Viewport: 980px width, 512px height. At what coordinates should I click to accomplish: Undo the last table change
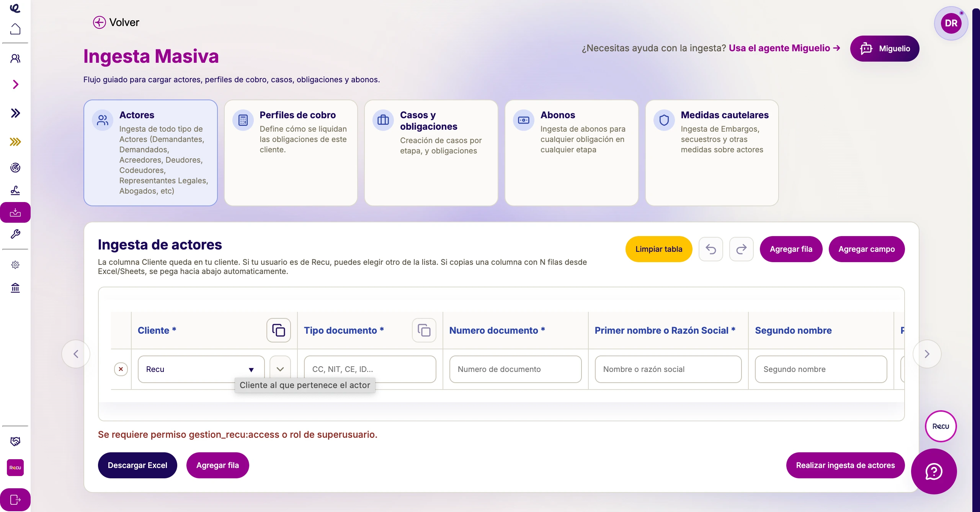pyautogui.click(x=711, y=249)
